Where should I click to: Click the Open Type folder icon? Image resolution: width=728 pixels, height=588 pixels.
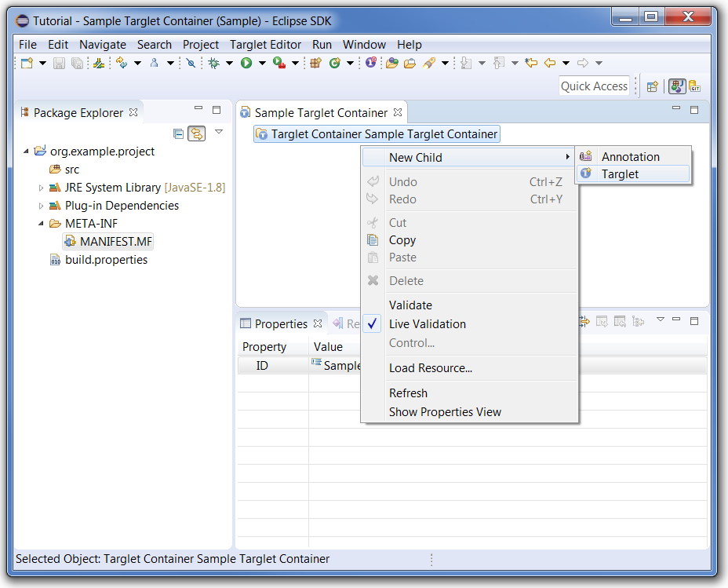[x=392, y=63]
